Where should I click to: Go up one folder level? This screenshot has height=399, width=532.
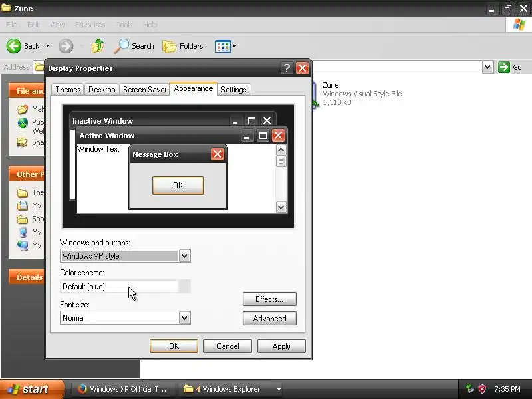pyautogui.click(x=97, y=46)
